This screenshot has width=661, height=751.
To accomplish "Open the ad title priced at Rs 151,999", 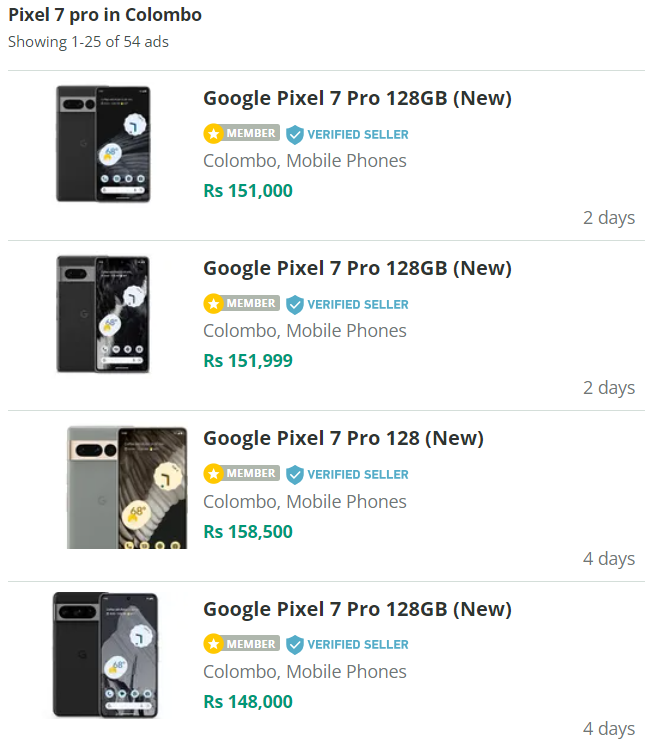I will pos(357,268).
